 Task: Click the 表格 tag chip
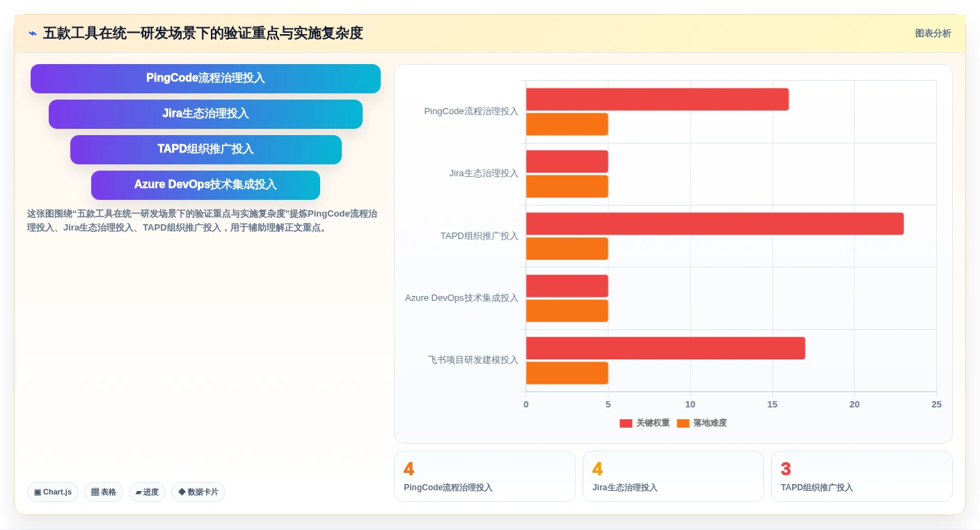coord(104,492)
